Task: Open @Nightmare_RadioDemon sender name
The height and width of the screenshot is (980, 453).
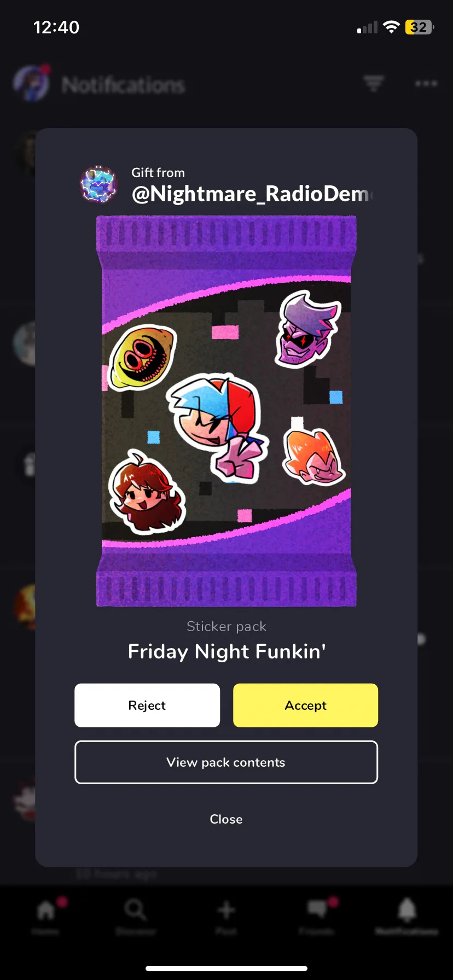Action: click(x=252, y=194)
